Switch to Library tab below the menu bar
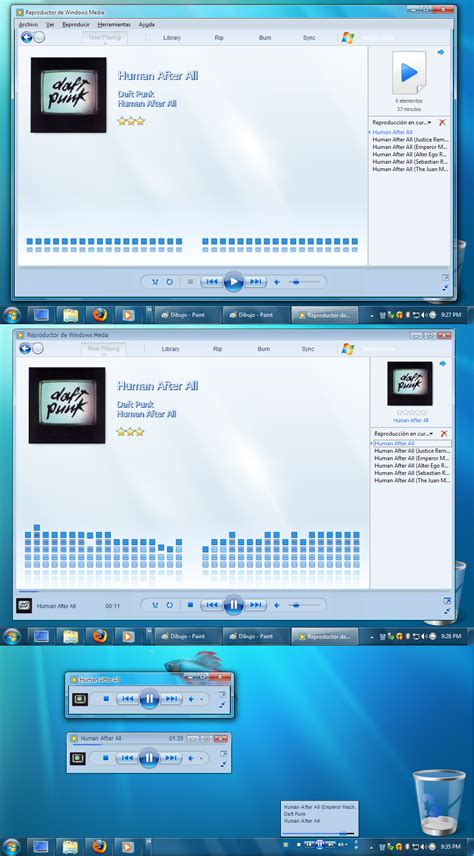The image size is (474, 856). point(172,38)
